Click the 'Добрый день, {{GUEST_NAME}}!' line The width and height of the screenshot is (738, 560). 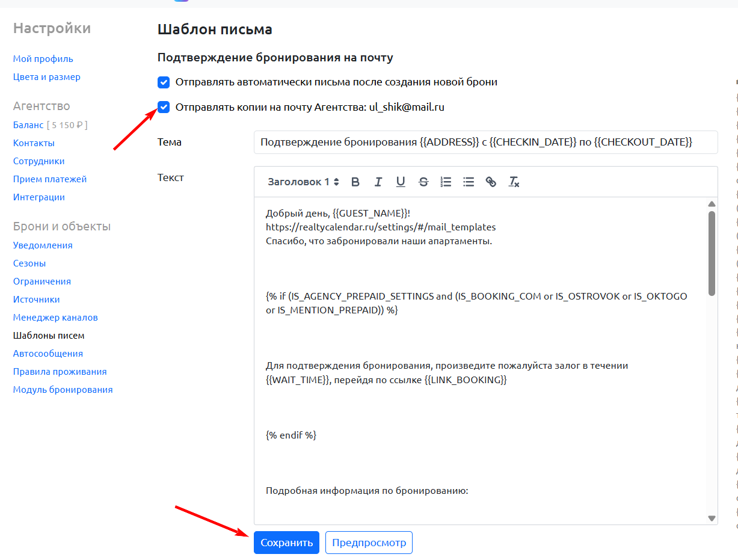[x=338, y=214]
